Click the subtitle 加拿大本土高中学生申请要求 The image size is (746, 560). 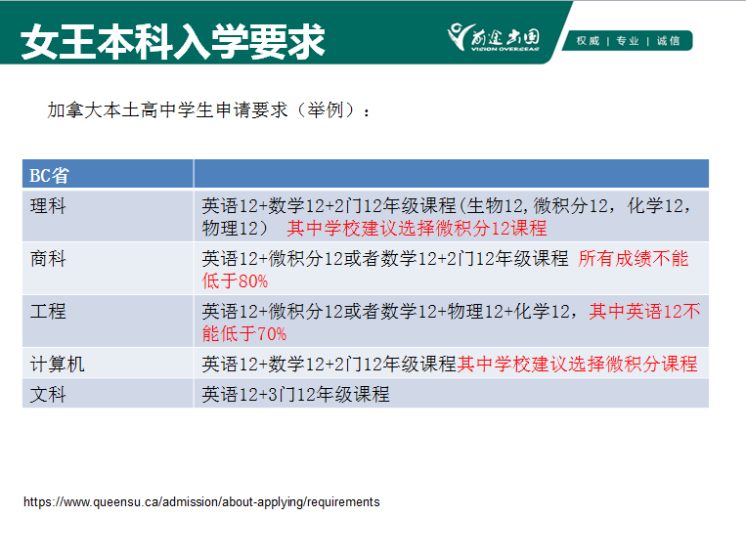pos(167,110)
